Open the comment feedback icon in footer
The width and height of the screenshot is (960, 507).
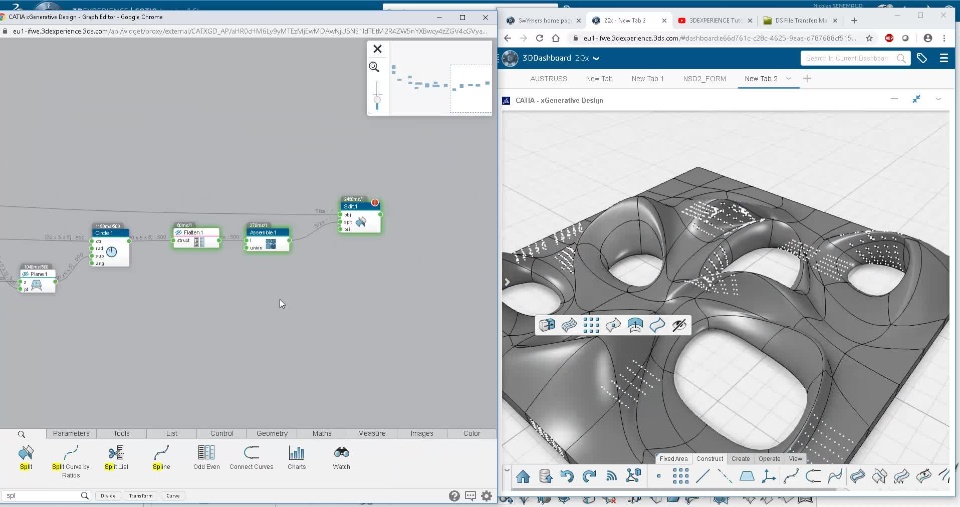click(x=470, y=496)
